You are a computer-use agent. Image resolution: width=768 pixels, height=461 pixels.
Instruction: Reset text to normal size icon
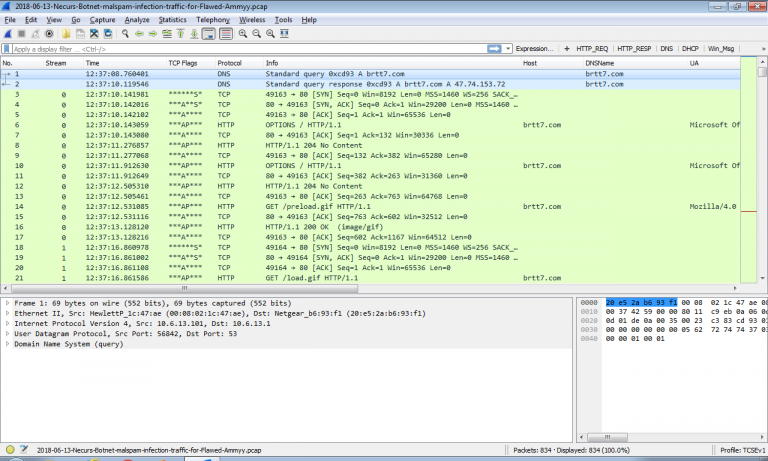(x=270, y=34)
